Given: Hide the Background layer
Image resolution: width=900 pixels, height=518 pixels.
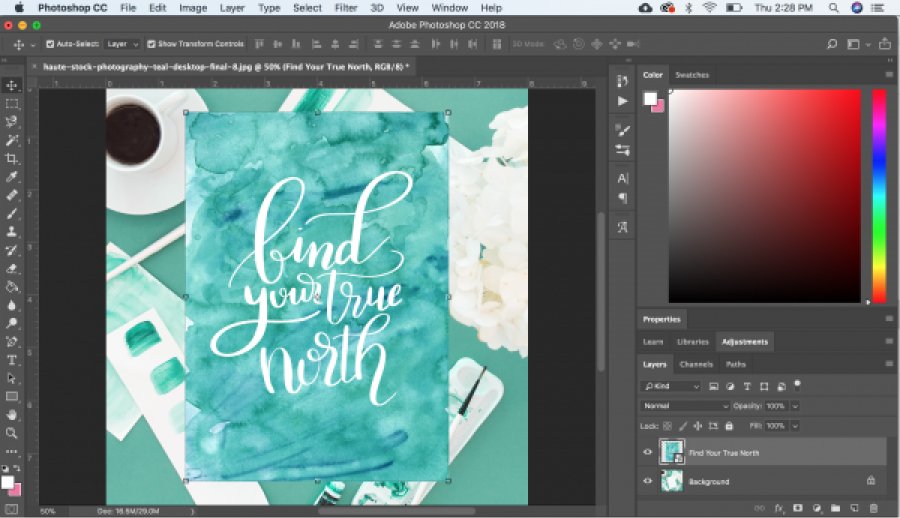Looking at the screenshot, I should pyautogui.click(x=647, y=481).
